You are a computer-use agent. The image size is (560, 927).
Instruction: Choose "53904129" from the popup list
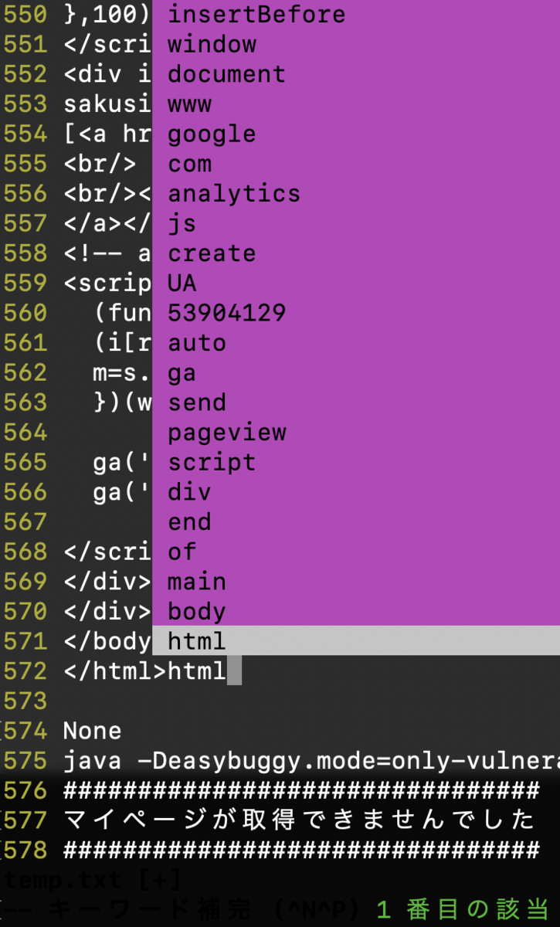click(x=226, y=313)
